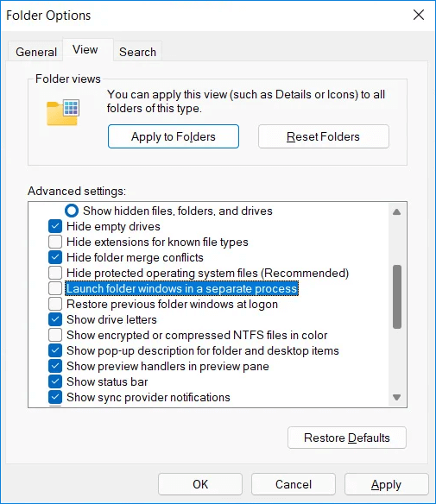Click the Apply button

tap(387, 484)
